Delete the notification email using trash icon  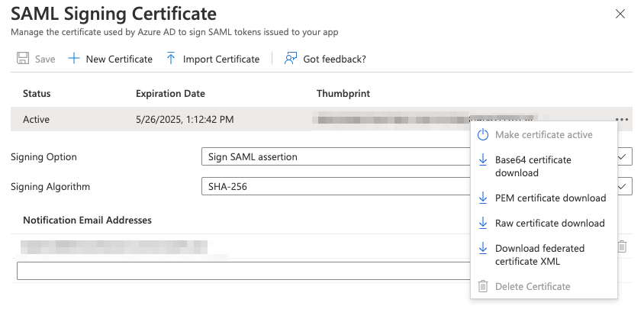(622, 246)
